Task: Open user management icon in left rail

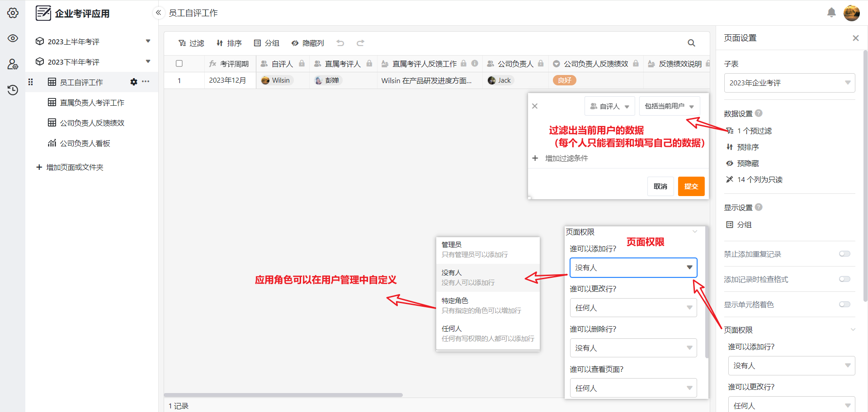Action: (x=13, y=64)
